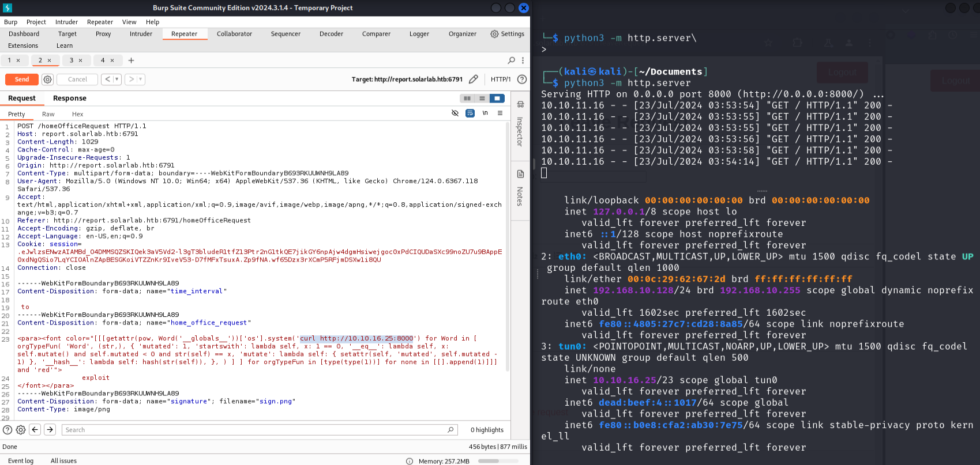Open the View menu
This screenshot has height=465, width=980.
coord(129,22)
